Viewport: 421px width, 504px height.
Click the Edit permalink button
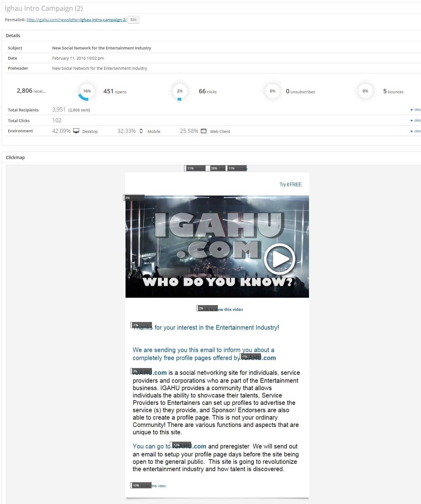pos(133,20)
